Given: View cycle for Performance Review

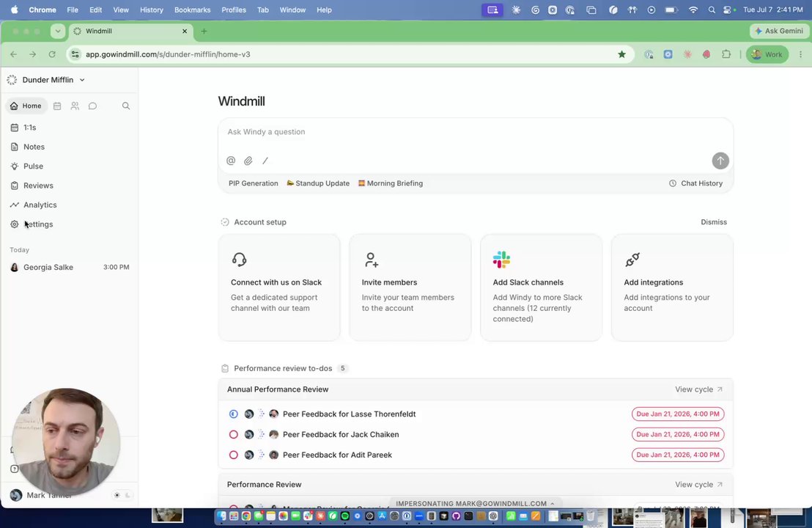Looking at the screenshot, I should point(698,485).
